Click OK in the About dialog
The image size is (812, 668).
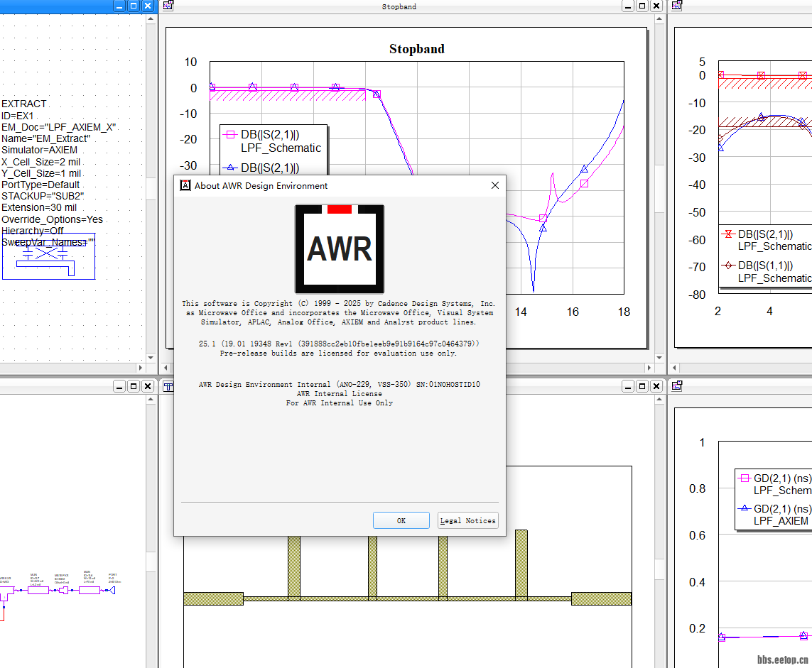tap(401, 520)
